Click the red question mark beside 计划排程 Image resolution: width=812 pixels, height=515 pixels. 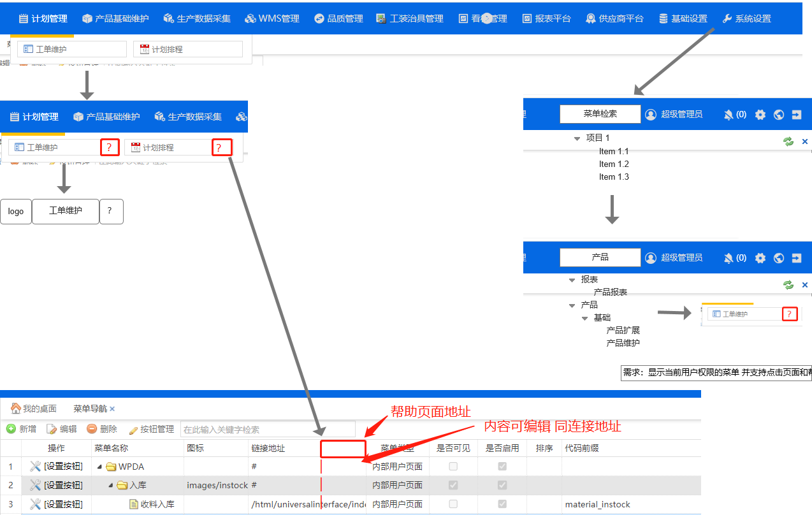[x=219, y=148]
